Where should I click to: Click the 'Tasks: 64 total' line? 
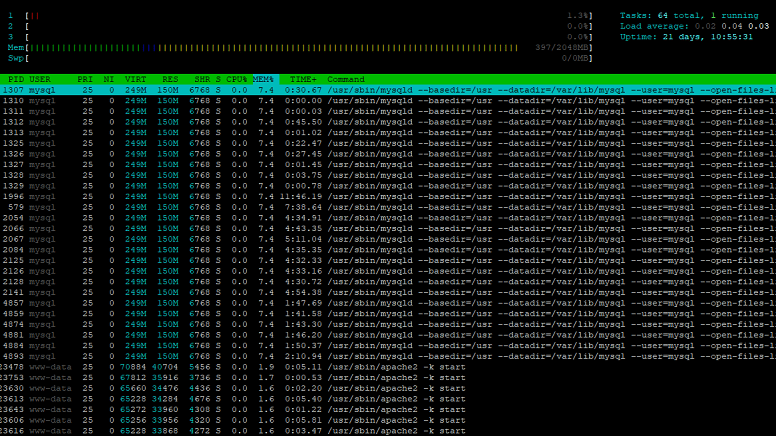[689, 15]
